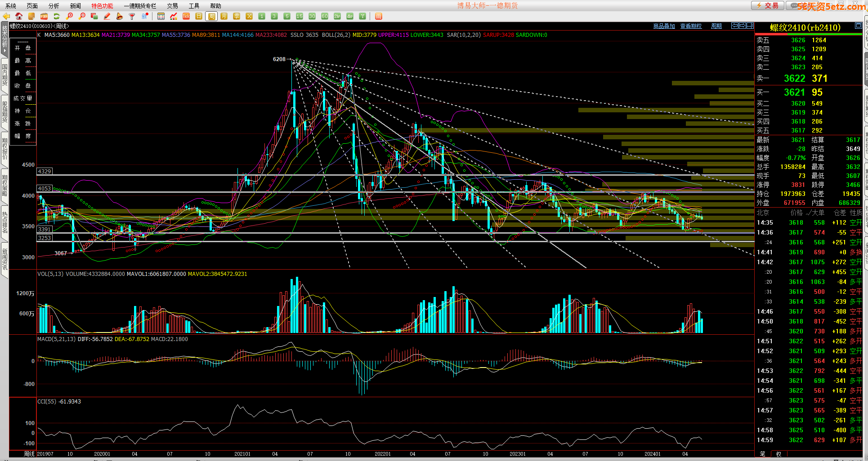This screenshot has height=461, width=868.
Task: Select the 1-minute period
Action: (x=262, y=16)
